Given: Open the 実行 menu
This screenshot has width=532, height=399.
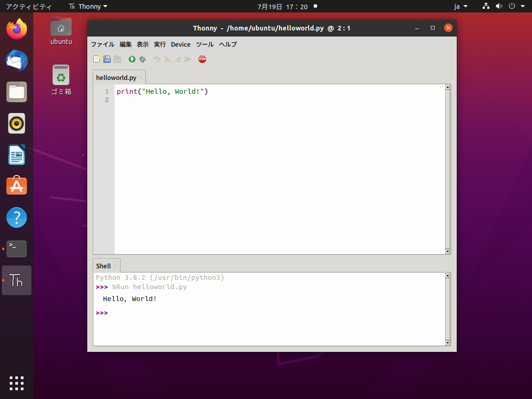Looking at the screenshot, I should click(160, 44).
